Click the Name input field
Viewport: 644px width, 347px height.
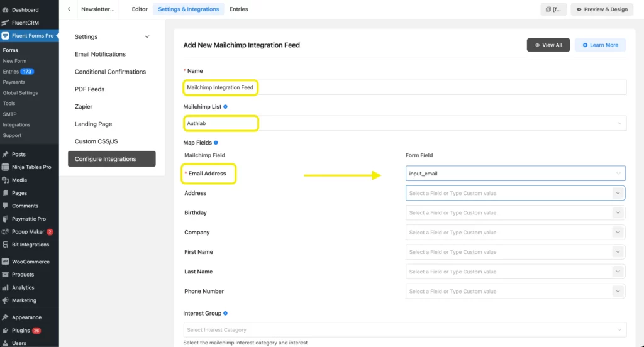(404, 87)
